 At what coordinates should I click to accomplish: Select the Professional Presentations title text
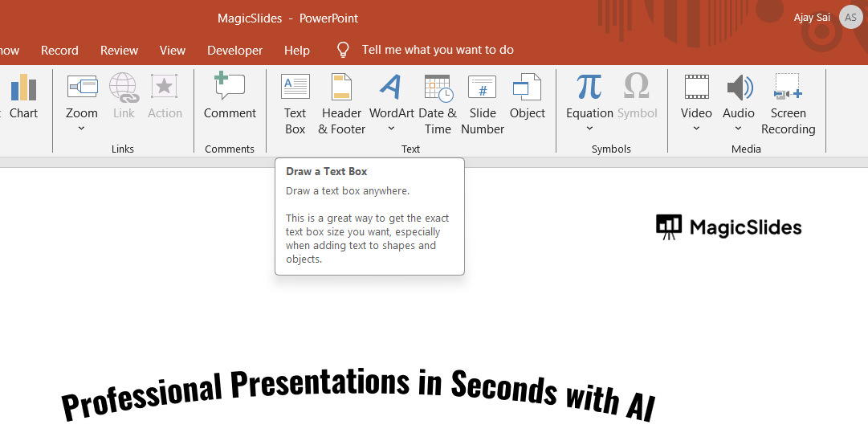(x=358, y=394)
